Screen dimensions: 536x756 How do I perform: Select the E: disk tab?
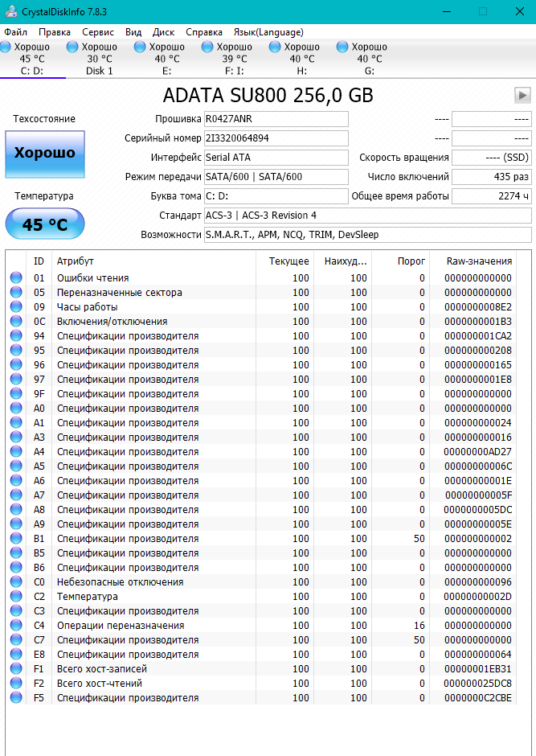166,59
